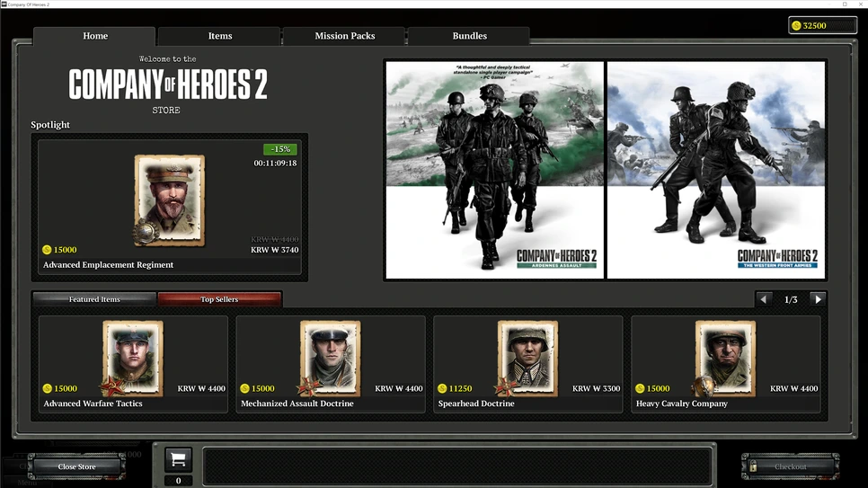Image resolution: width=868 pixels, height=488 pixels.
Task: Click the Mechanized Assault Doctrine label
Action: coord(297,404)
